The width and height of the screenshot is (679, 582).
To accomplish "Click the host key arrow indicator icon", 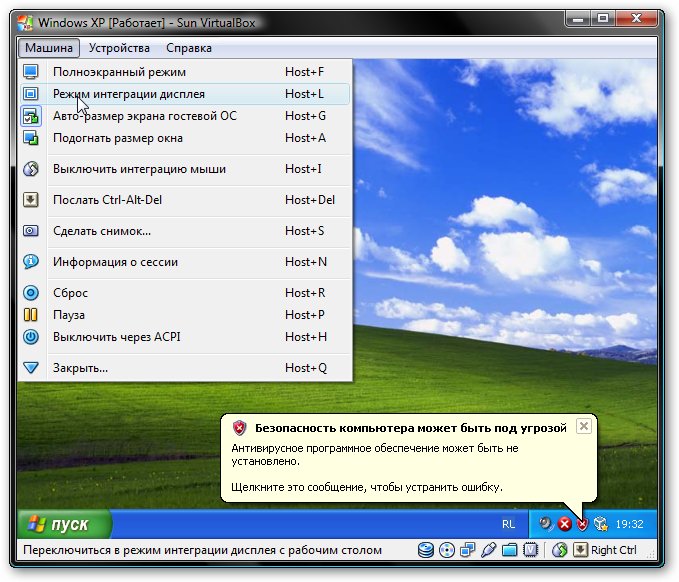I will 580,550.
